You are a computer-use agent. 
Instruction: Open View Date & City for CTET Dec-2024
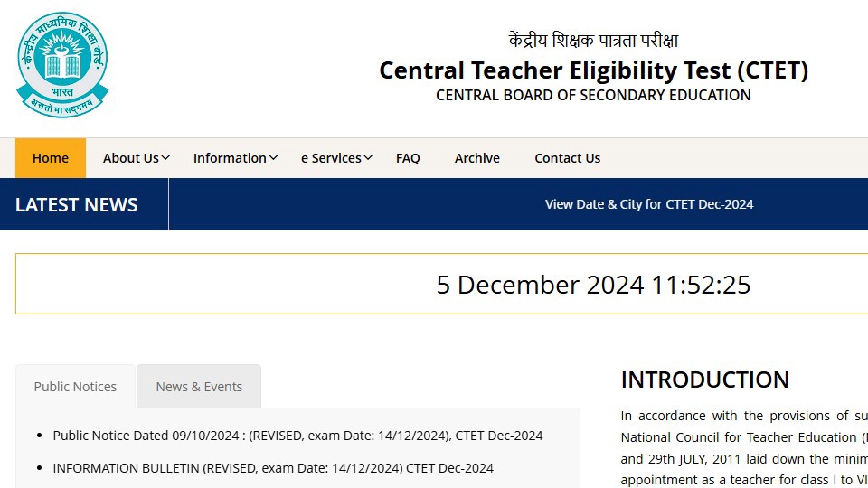click(x=649, y=204)
